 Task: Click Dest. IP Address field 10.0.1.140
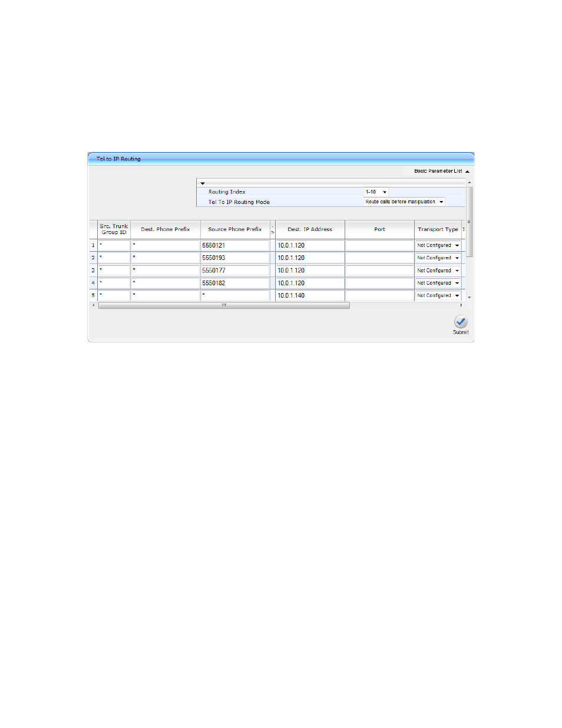point(310,295)
